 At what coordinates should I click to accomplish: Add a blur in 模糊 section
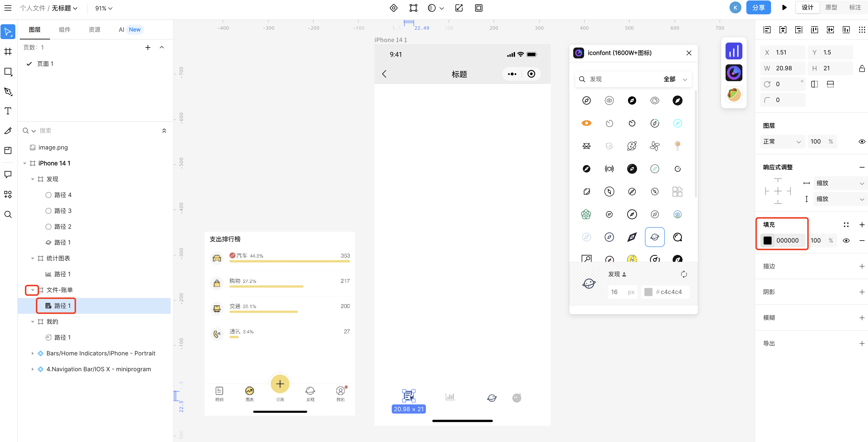pyautogui.click(x=862, y=318)
